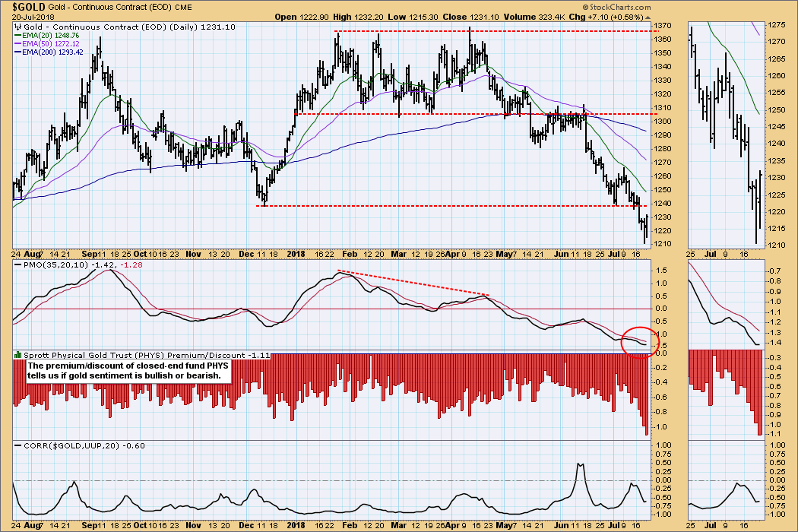Click the PHYS premium/discount sentiment annotation box

(128, 371)
